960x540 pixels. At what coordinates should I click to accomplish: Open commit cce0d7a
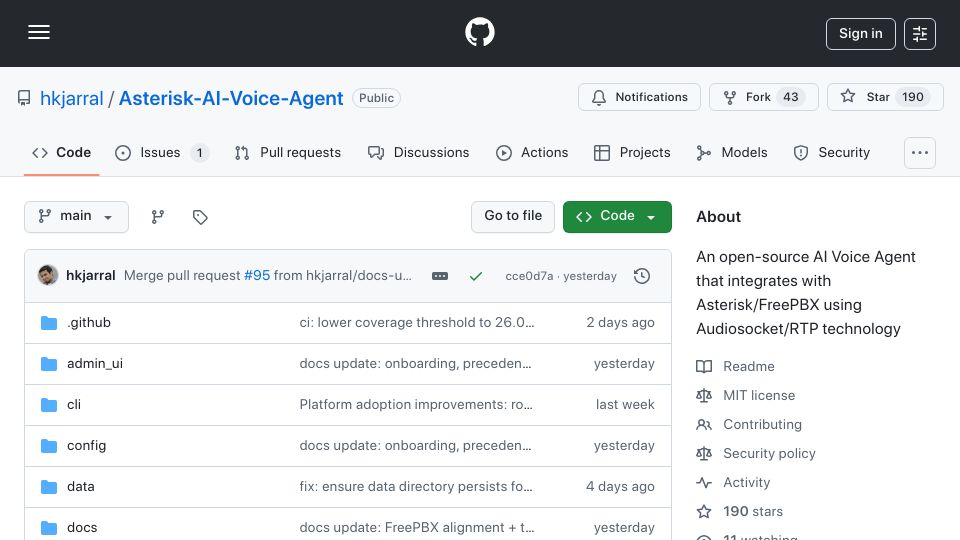click(x=529, y=276)
